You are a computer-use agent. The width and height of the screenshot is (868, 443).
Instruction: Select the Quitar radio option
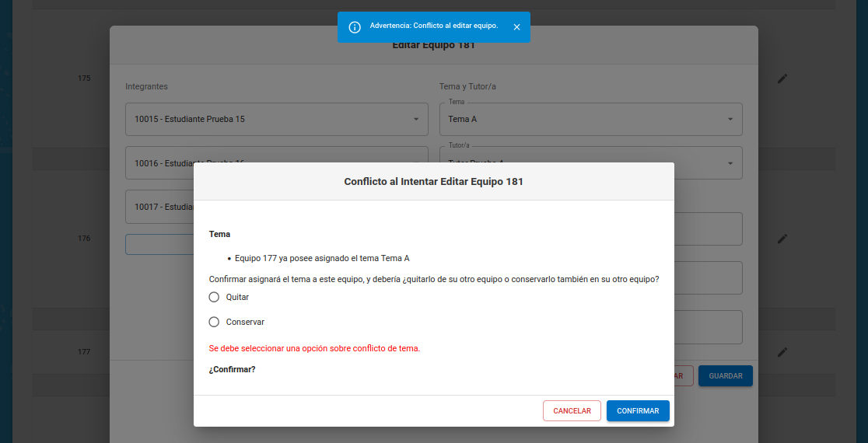[215, 297]
